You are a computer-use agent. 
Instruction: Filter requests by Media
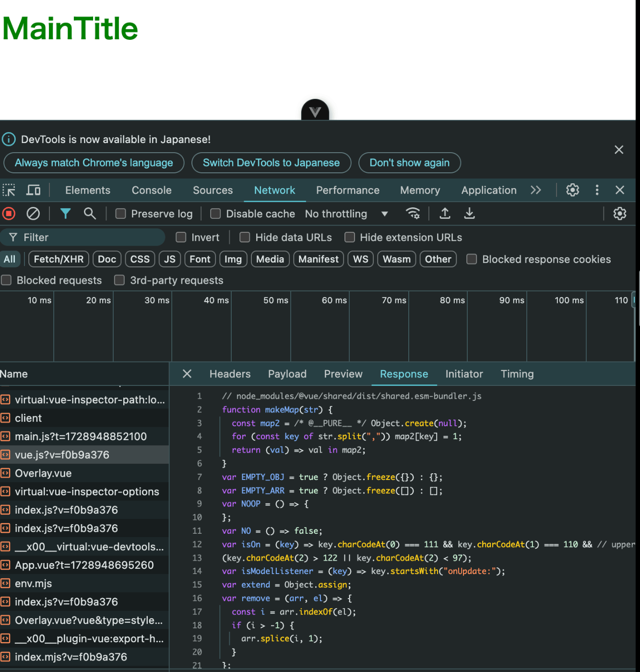tap(270, 259)
